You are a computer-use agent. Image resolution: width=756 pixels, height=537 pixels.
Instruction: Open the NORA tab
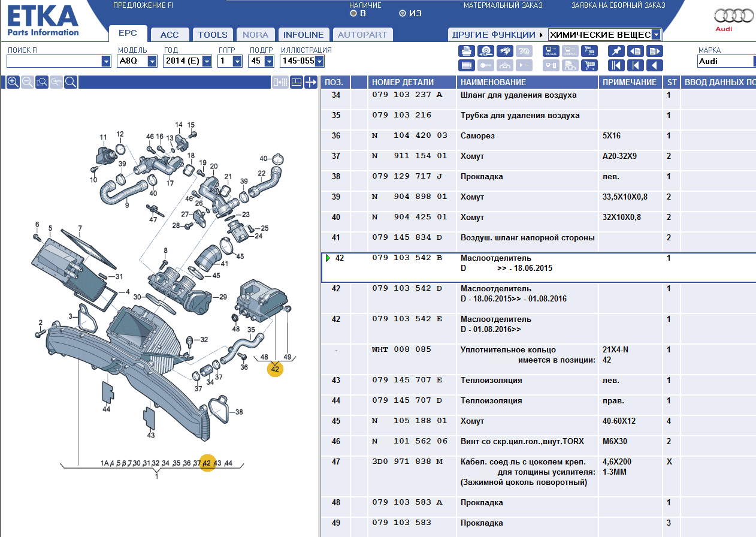pos(255,35)
